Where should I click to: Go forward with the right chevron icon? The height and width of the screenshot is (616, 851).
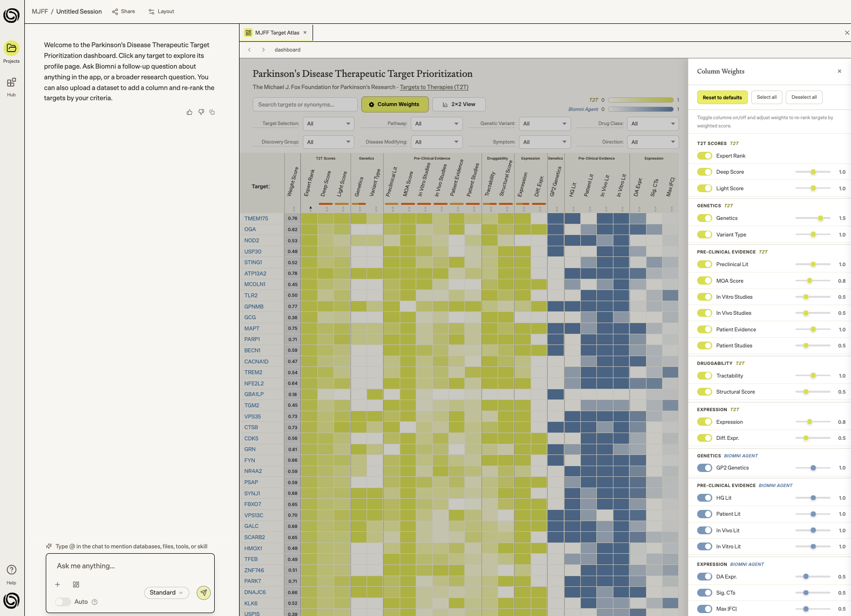tap(263, 50)
